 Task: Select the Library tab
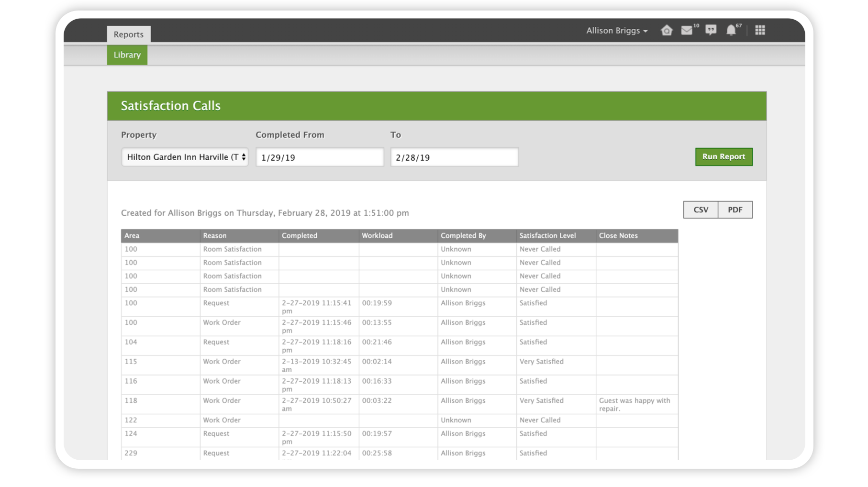[x=127, y=55]
